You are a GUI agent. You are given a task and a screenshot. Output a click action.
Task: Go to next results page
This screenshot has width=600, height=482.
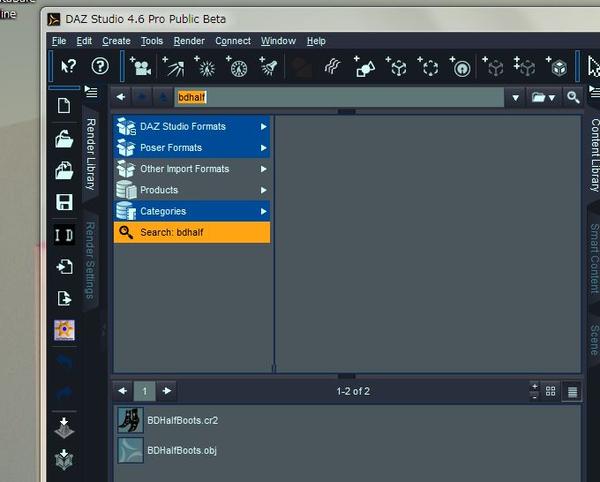pos(167,391)
